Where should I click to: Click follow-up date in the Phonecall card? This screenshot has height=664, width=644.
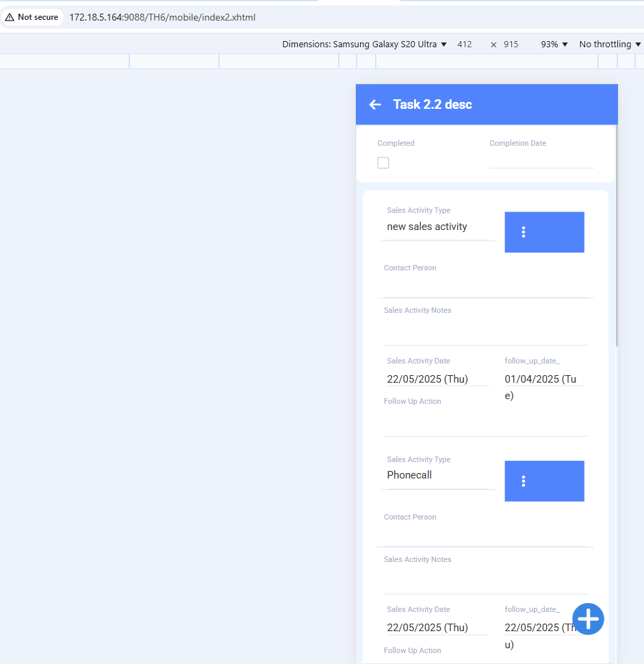(538, 636)
